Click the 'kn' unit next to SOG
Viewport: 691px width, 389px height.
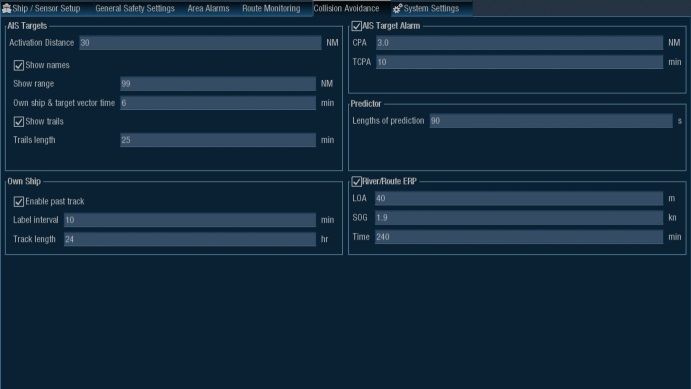672,218
